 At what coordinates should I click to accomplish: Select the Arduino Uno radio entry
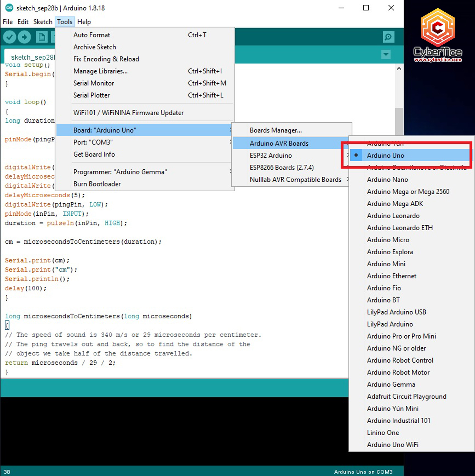click(x=385, y=155)
